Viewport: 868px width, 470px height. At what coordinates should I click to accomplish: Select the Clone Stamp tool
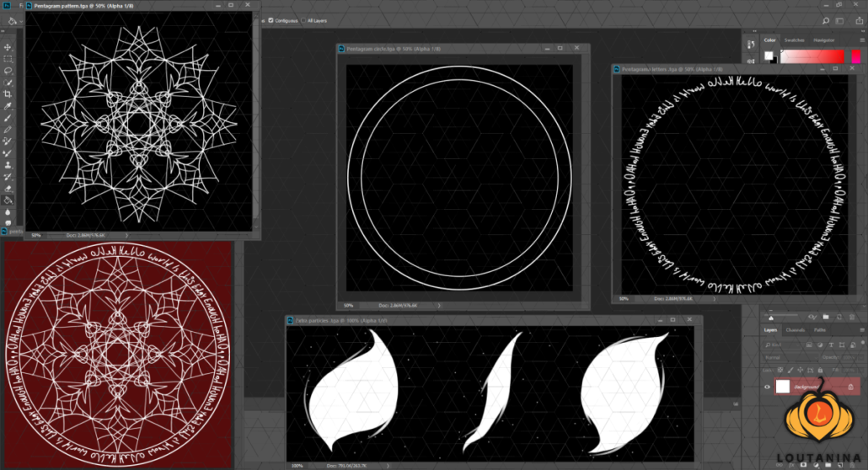click(x=8, y=165)
